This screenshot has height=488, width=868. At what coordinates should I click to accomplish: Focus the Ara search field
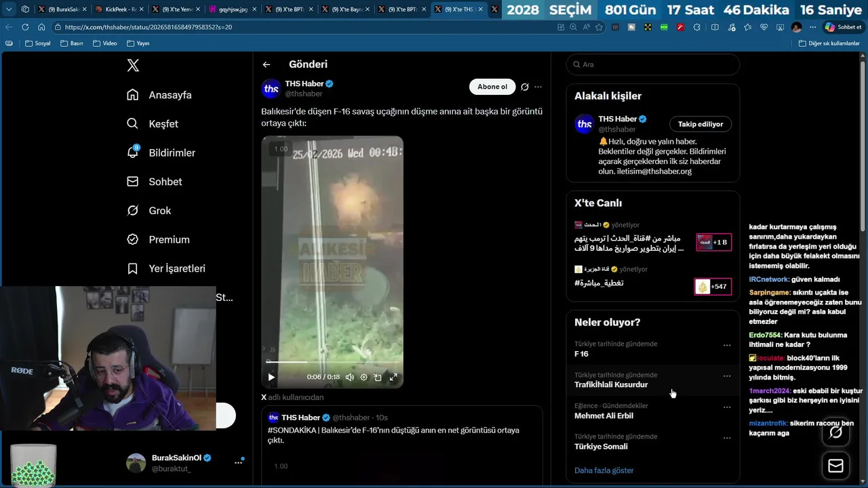(652, 64)
